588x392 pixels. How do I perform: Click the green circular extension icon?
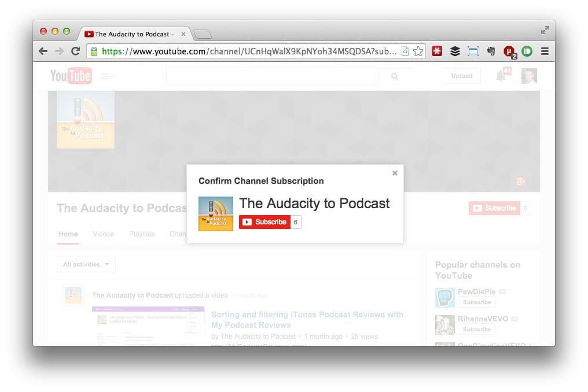click(x=527, y=51)
